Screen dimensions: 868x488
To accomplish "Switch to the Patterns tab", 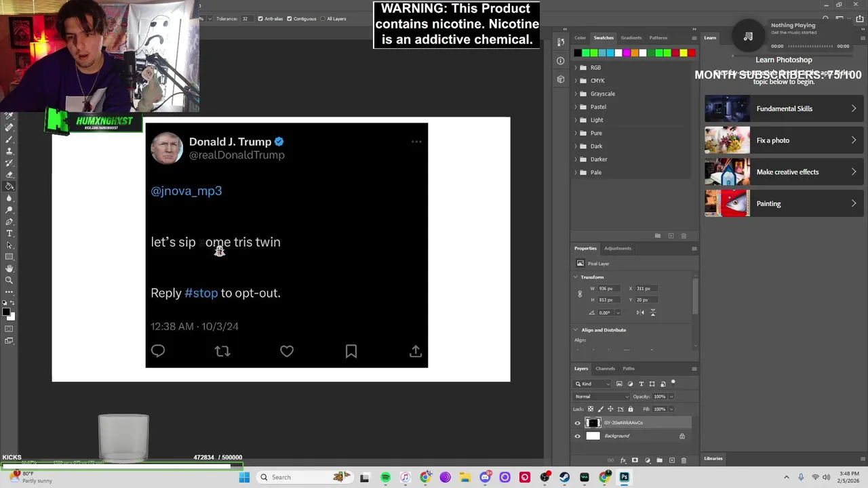I will [x=658, y=38].
